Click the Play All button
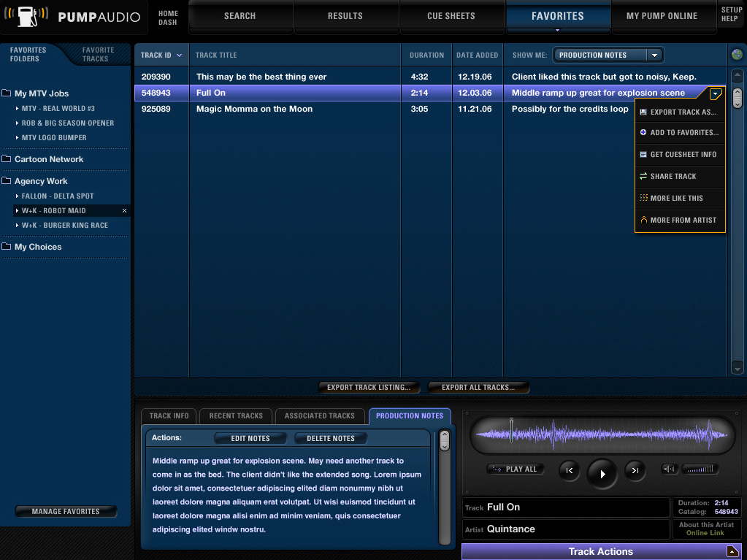Screen dimensions: 747x560 point(515,469)
